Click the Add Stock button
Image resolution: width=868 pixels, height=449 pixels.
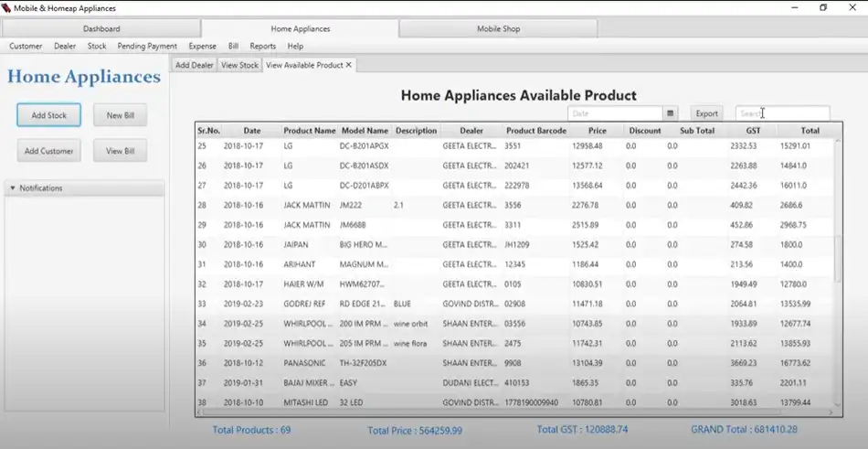tap(48, 115)
